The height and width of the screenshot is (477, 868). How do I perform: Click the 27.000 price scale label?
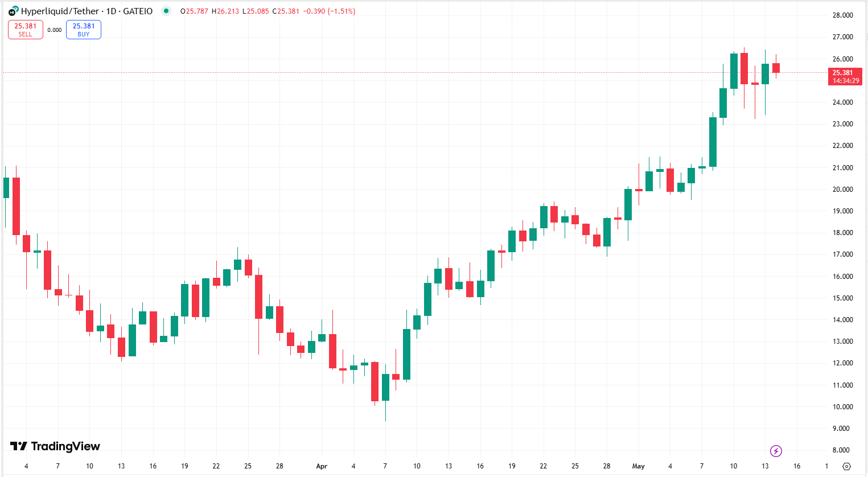tap(842, 37)
